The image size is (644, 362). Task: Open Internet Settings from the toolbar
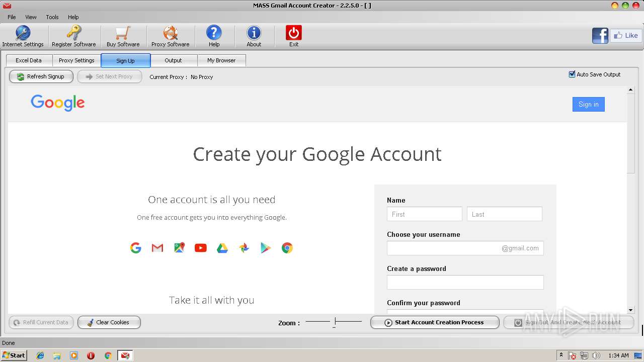click(x=23, y=36)
